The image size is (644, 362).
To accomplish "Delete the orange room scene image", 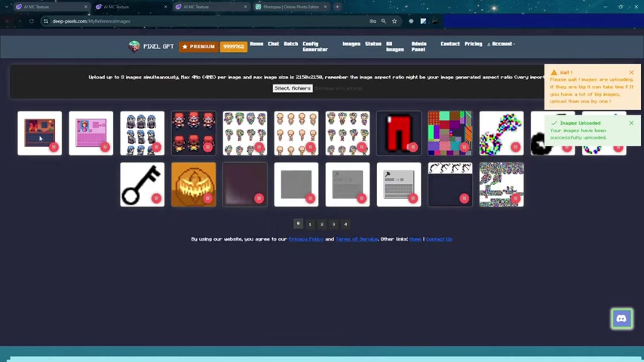I will point(54,147).
